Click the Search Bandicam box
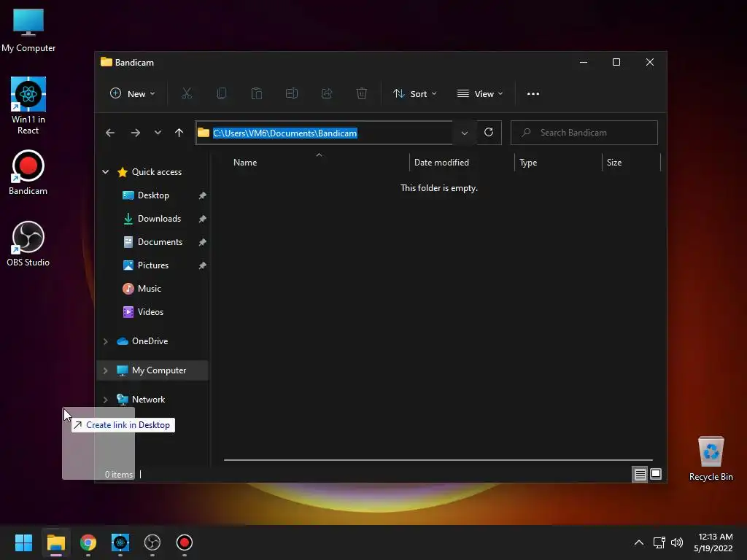This screenshot has width=747, height=560. pos(584,133)
